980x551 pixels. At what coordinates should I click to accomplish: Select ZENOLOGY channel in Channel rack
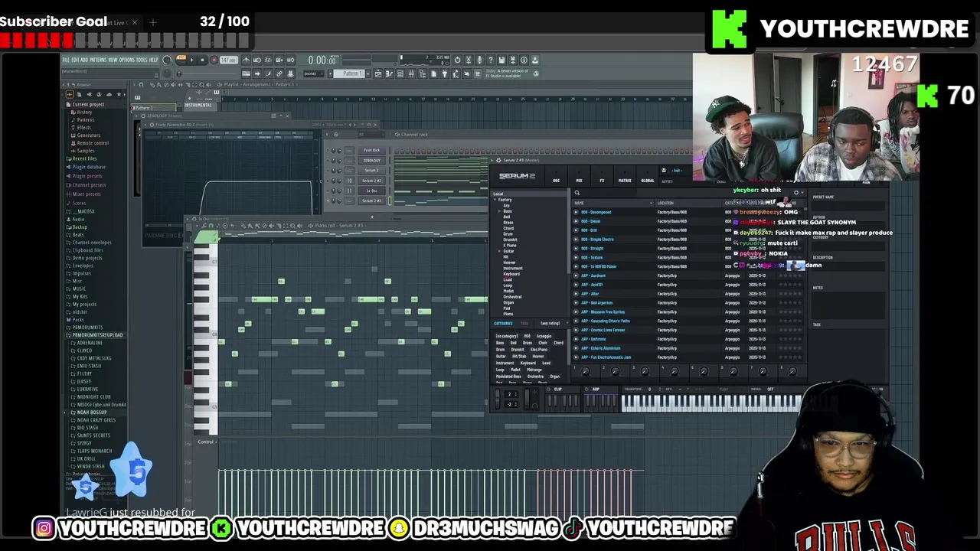[371, 161]
